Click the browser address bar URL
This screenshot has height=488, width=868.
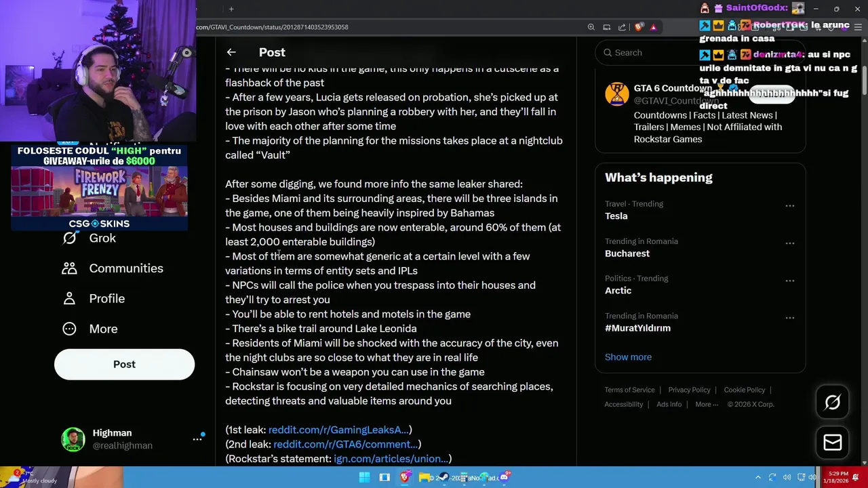272,27
